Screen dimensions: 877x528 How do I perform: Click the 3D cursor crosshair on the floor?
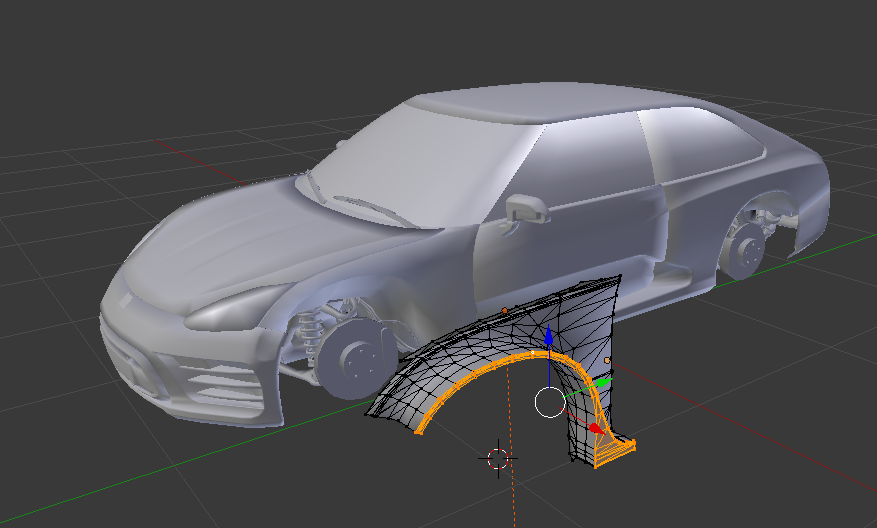click(498, 458)
